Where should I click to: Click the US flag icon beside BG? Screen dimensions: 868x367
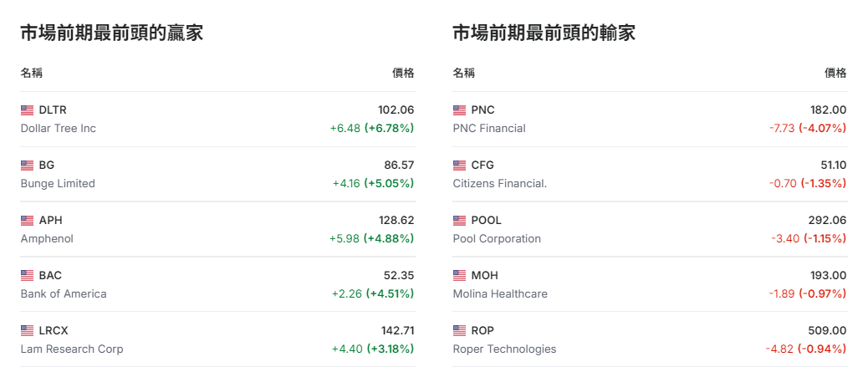tap(28, 166)
